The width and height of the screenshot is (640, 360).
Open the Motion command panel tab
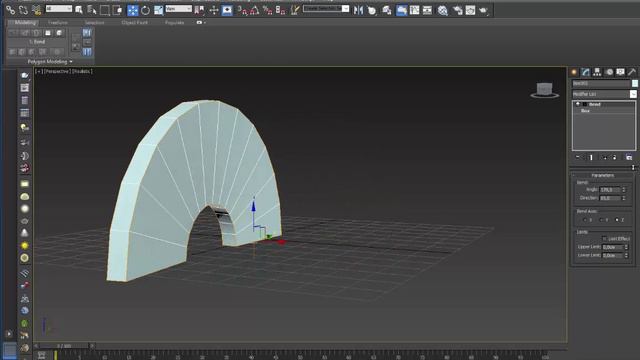[x=609, y=72]
